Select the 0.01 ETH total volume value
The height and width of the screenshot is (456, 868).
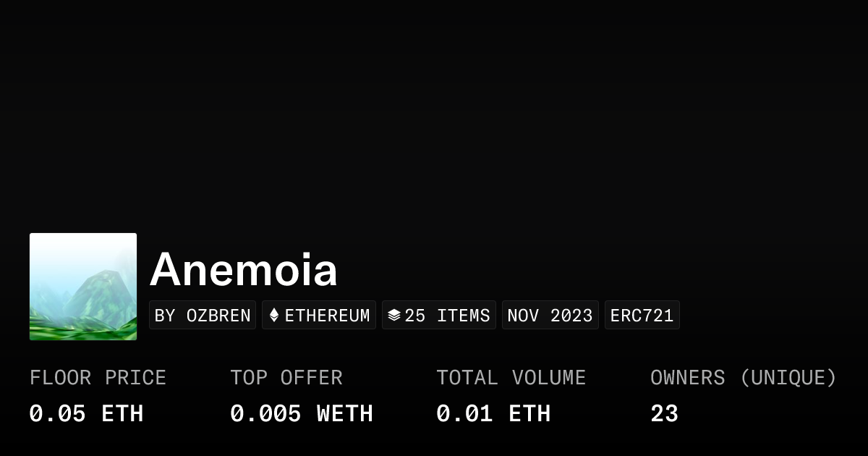(x=493, y=414)
